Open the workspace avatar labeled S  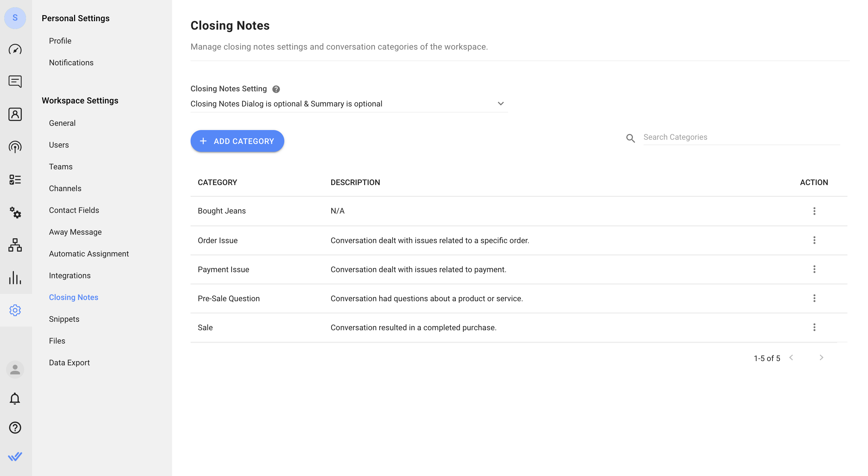pyautogui.click(x=15, y=18)
